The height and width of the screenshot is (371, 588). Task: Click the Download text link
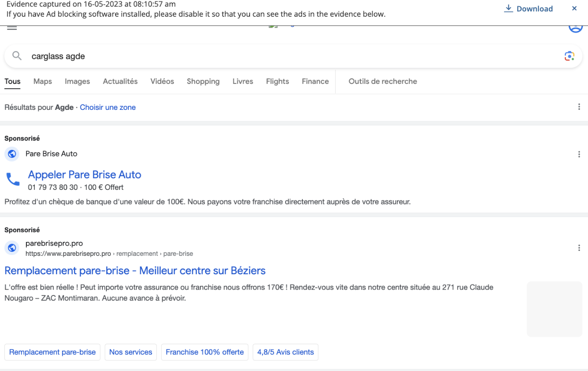pyautogui.click(x=535, y=9)
